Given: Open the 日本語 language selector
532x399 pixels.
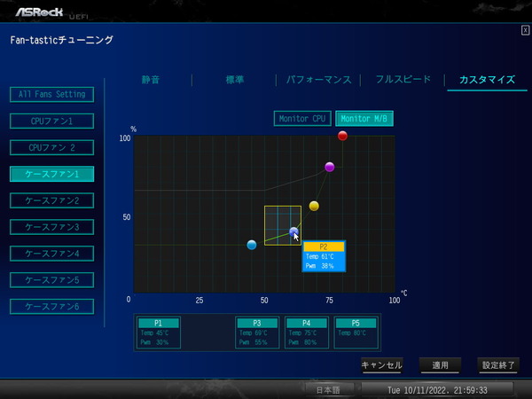Looking at the screenshot, I should pyautogui.click(x=329, y=389).
